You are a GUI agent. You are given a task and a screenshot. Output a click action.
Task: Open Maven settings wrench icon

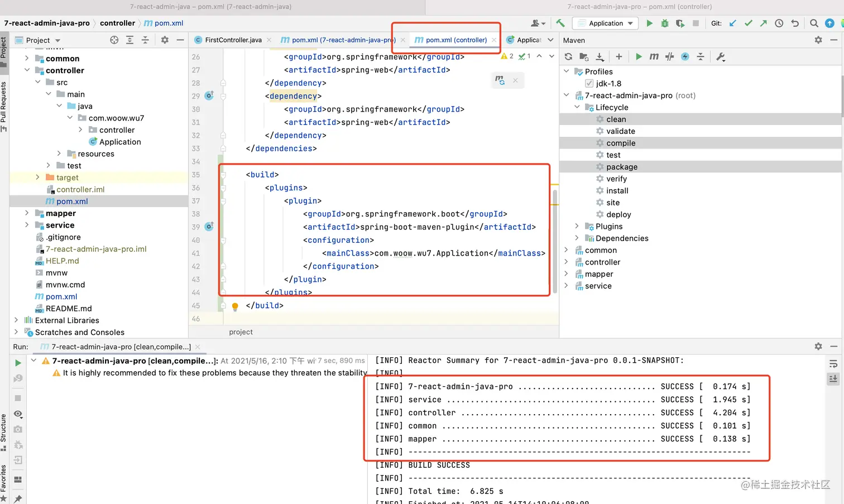[721, 56]
